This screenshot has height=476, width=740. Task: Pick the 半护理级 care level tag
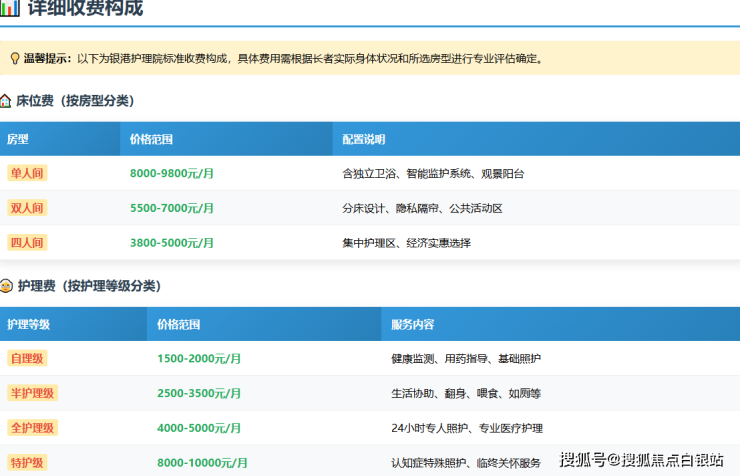click(x=32, y=393)
